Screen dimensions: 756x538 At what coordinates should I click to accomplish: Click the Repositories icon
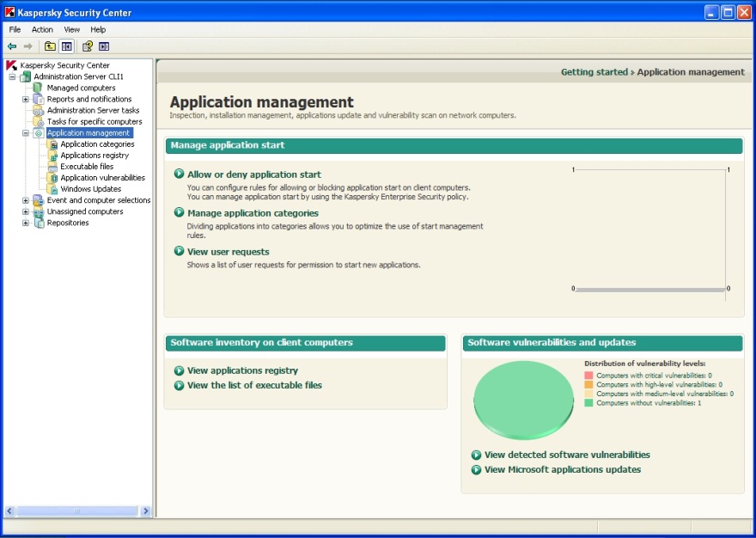[x=39, y=223]
